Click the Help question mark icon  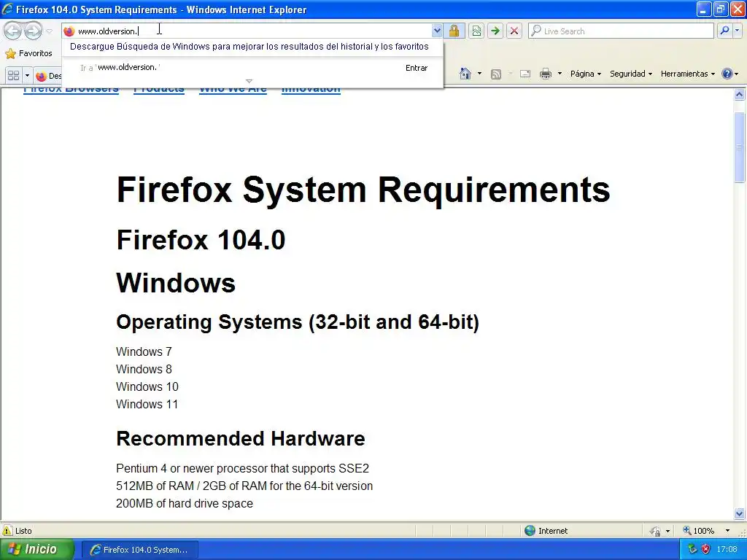point(727,74)
